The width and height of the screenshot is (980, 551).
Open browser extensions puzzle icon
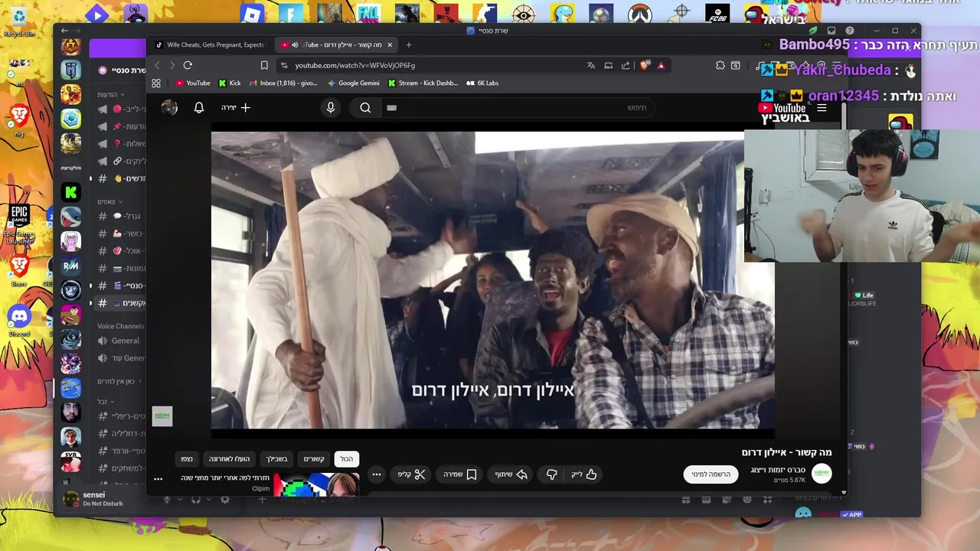(x=720, y=65)
